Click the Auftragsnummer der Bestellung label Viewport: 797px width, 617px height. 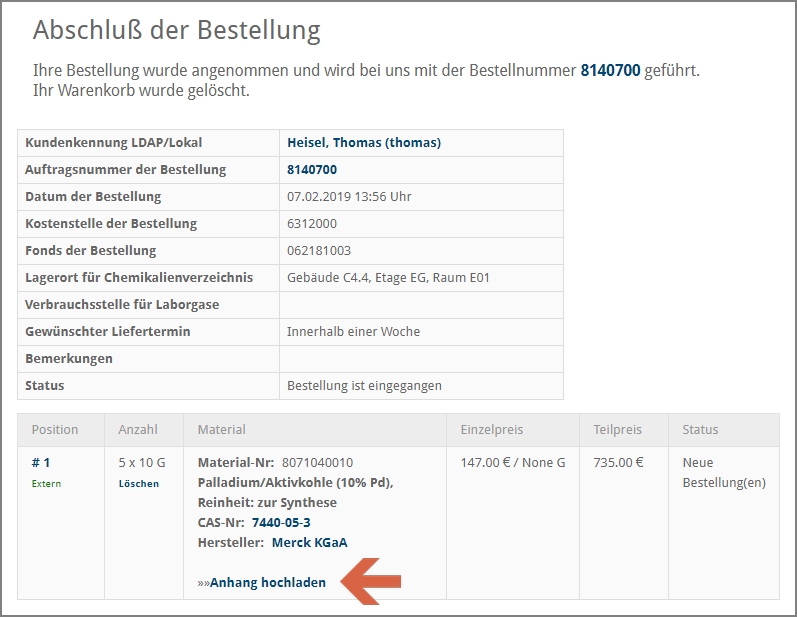point(126,170)
